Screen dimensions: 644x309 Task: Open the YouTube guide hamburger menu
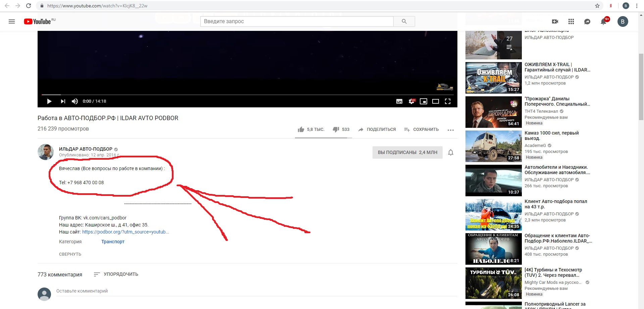tap(12, 21)
